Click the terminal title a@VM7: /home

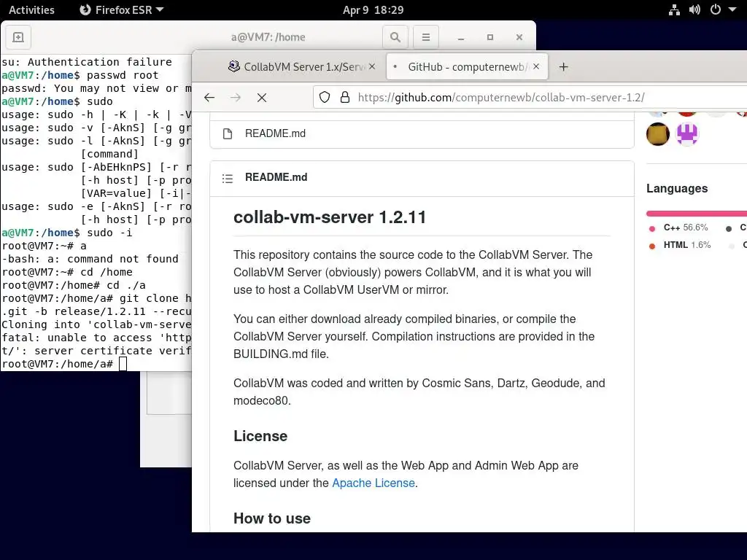point(268,37)
